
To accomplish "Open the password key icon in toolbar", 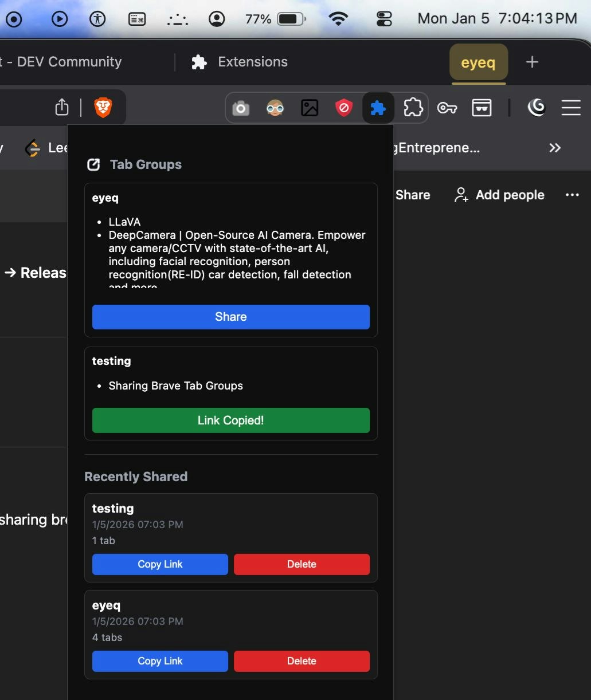I will pos(447,108).
